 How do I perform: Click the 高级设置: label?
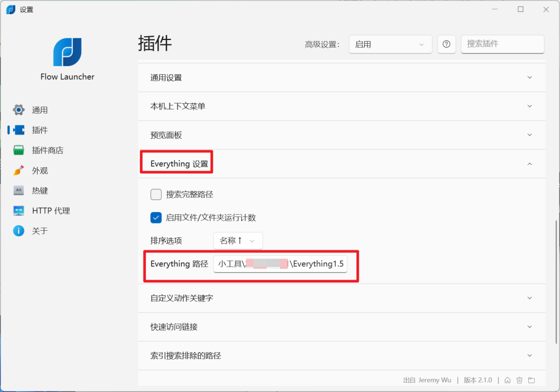tap(322, 45)
